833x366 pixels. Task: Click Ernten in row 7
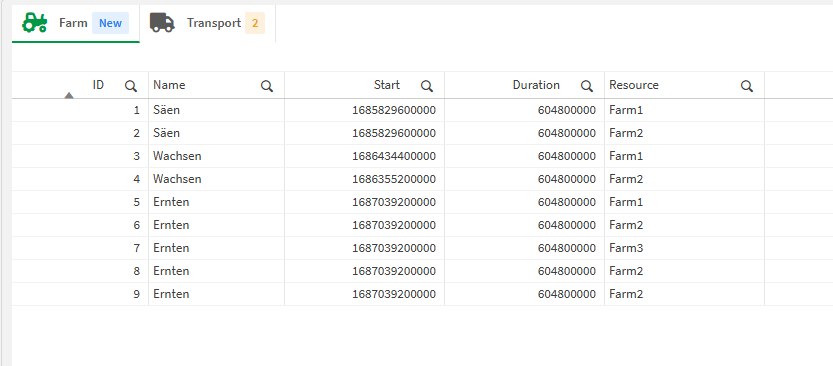coord(171,248)
